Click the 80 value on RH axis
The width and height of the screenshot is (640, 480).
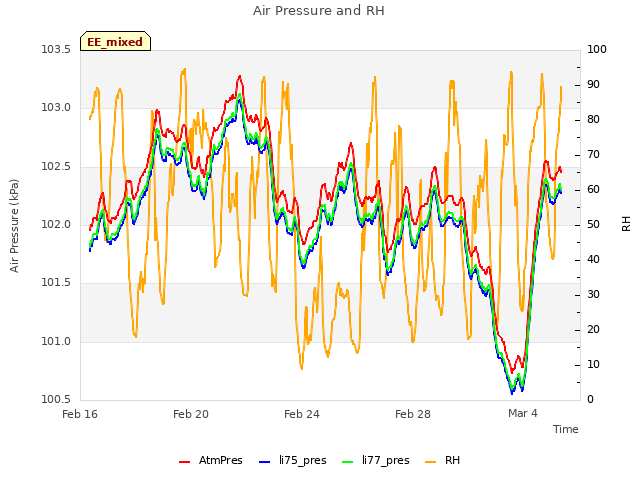coord(593,120)
